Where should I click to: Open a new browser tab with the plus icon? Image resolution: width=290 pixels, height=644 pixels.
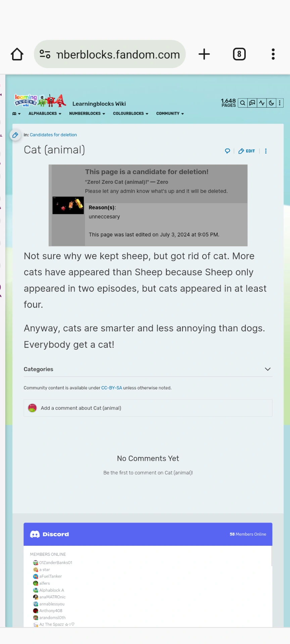(204, 54)
